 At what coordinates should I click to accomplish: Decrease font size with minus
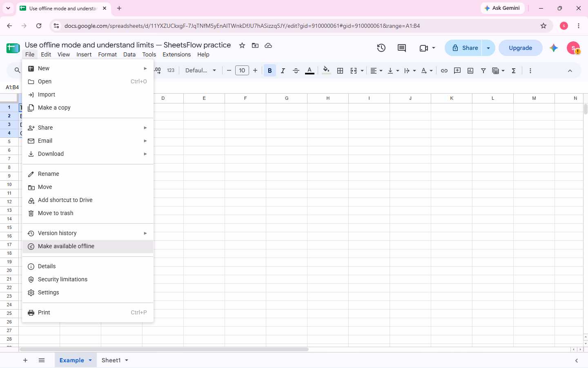(x=229, y=71)
